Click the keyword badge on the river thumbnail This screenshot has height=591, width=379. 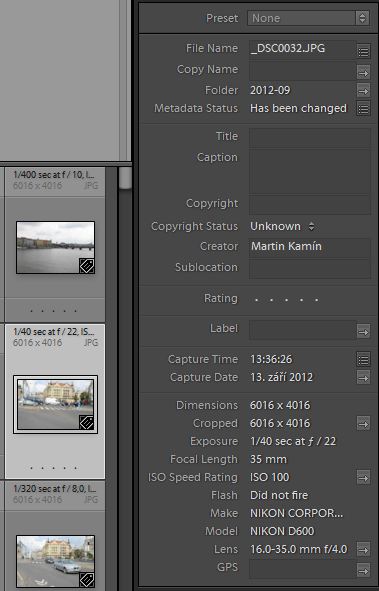coord(87,266)
